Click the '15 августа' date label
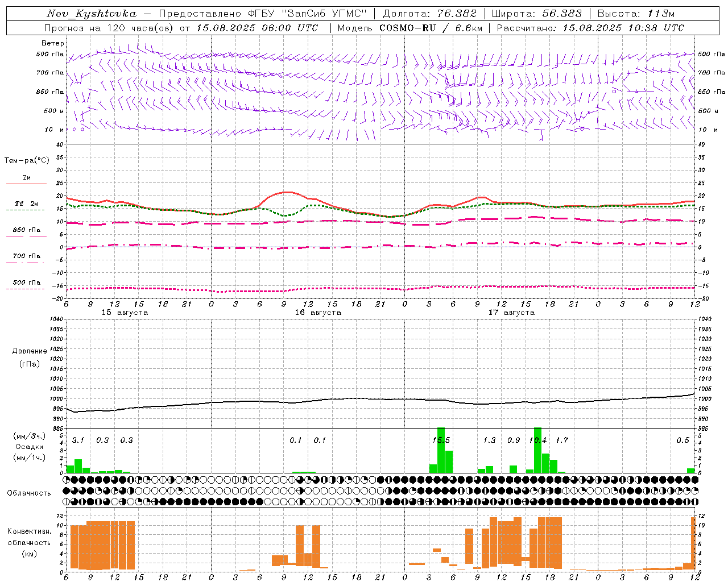Viewport: 728px width, 582px height. pyautogui.click(x=125, y=313)
